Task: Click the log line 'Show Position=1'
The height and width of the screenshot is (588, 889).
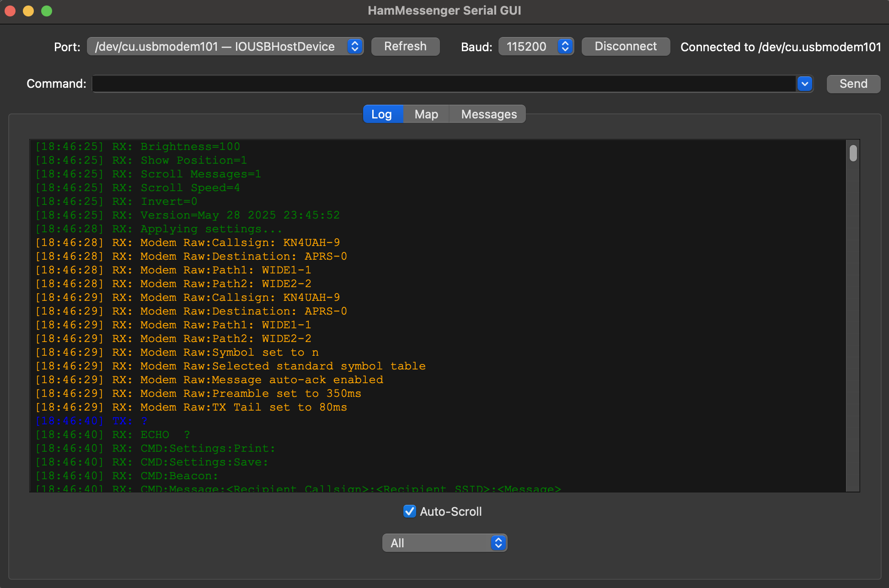Action: pos(141,160)
